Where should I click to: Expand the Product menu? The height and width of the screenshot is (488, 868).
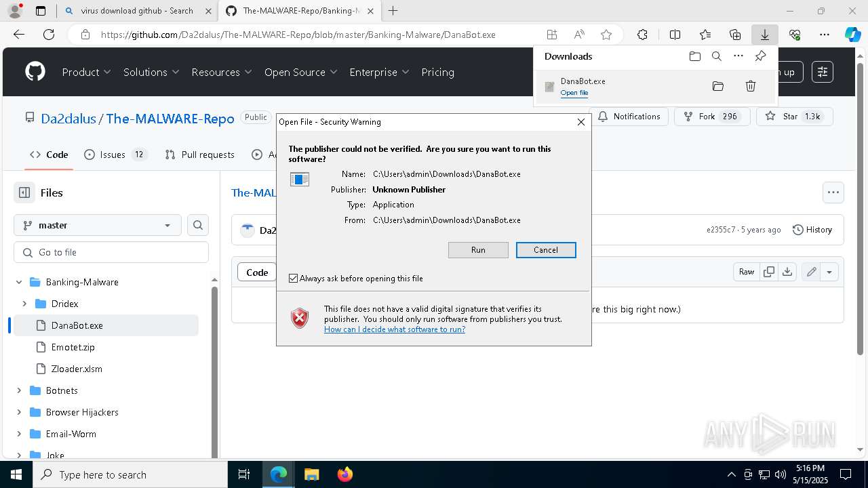[86, 72]
